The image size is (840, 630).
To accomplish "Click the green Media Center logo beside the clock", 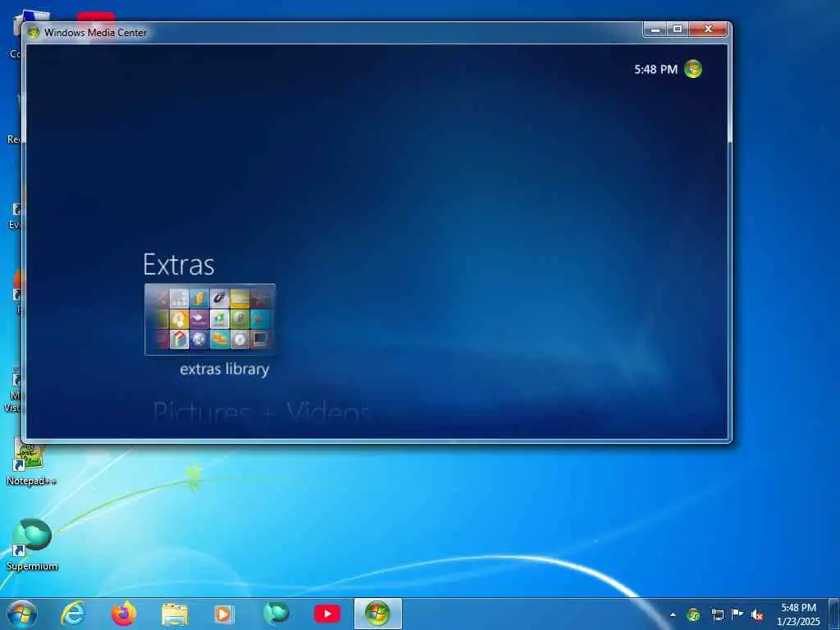I will [x=692, y=69].
